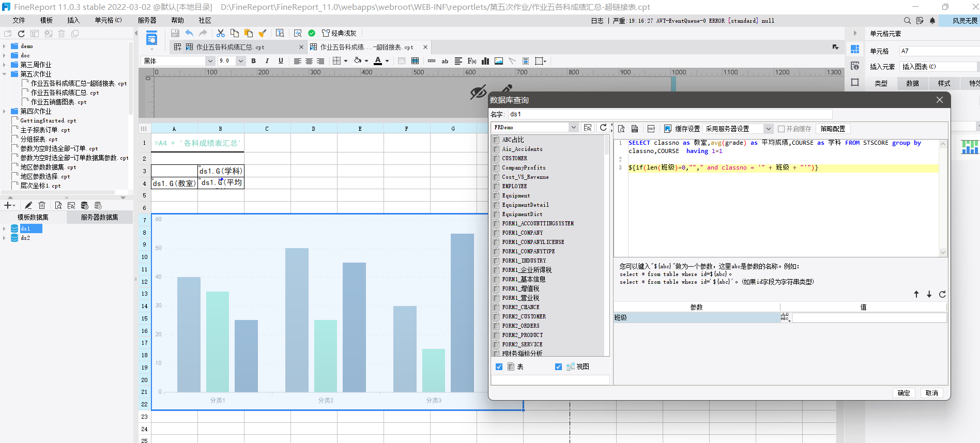Click the 名字 input field containing ds1

pyautogui.click(x=670, y=114)
